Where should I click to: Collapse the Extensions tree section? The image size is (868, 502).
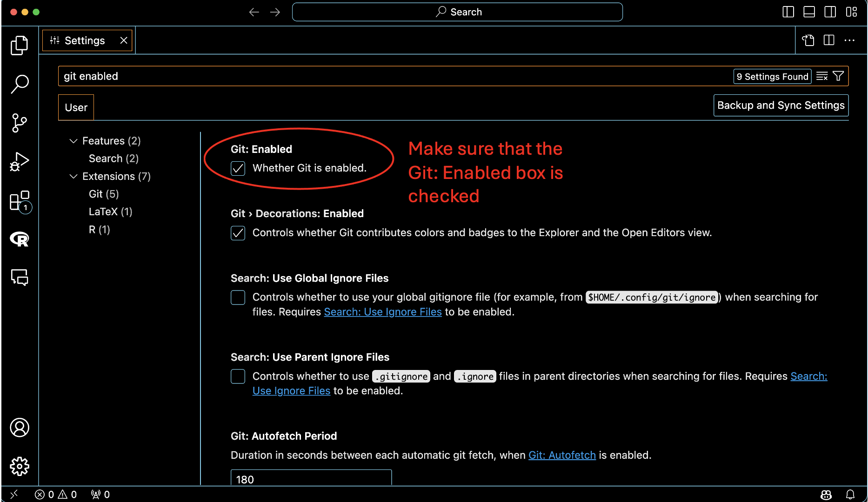click(73, 177)
